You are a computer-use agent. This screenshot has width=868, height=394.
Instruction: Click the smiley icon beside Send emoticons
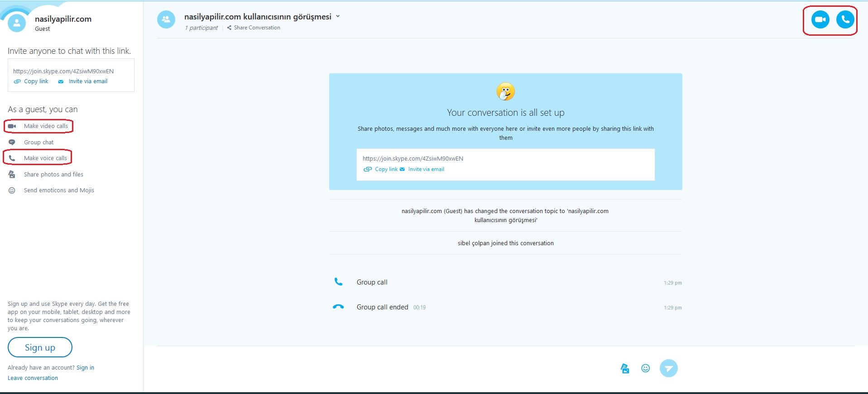click(x=12, y=190)
